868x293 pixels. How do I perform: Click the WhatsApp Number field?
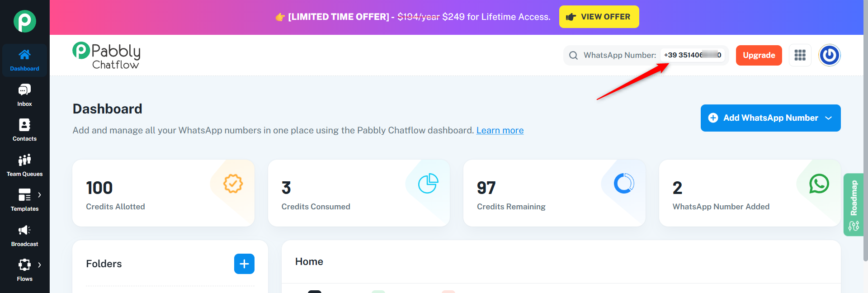[x=693, y=55]
